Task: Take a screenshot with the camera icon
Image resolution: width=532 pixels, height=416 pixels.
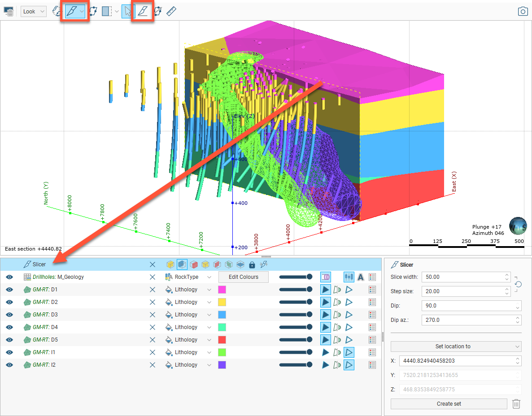Action: pos(523,12)
